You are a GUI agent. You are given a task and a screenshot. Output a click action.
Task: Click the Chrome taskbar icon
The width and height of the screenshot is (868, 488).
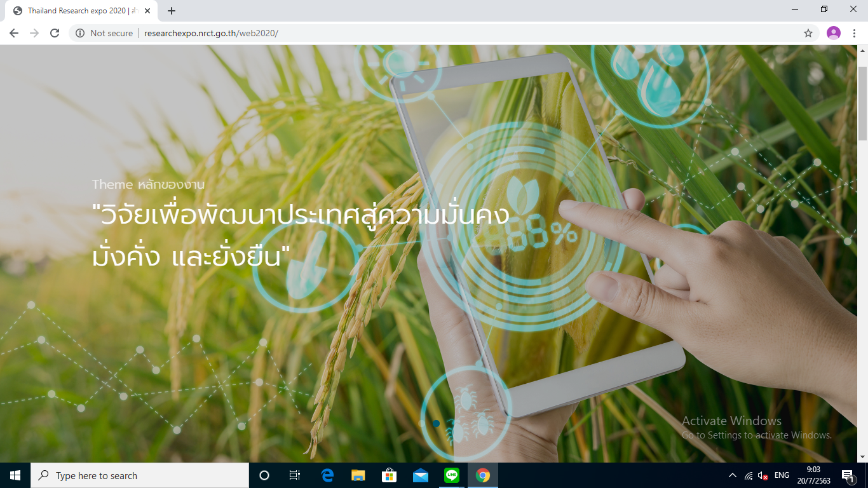tap(483, 475)
